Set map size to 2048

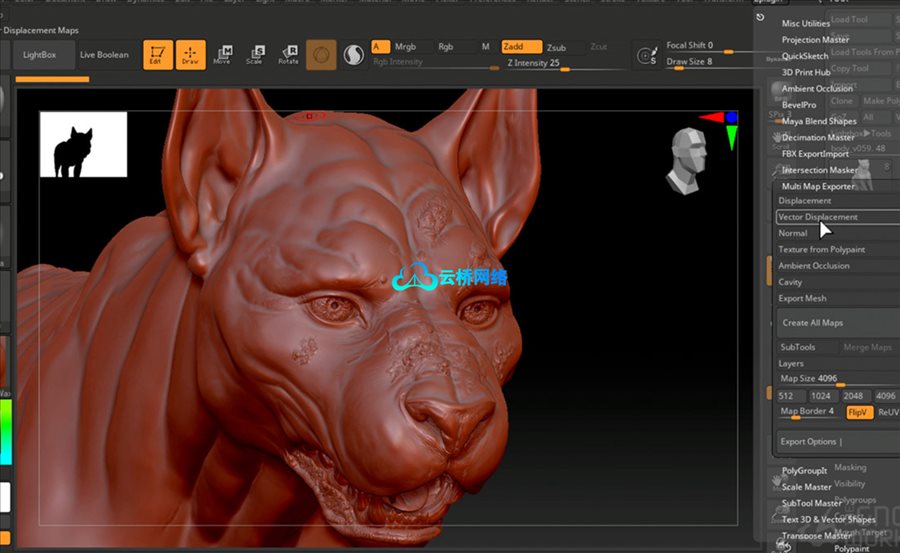click(857, 396)
